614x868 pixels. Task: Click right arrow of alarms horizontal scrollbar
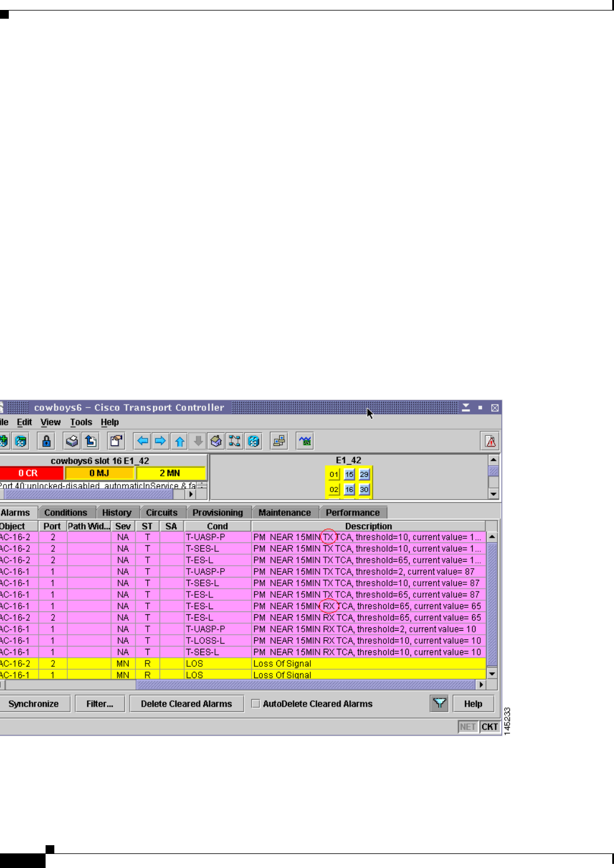point(481,684)
